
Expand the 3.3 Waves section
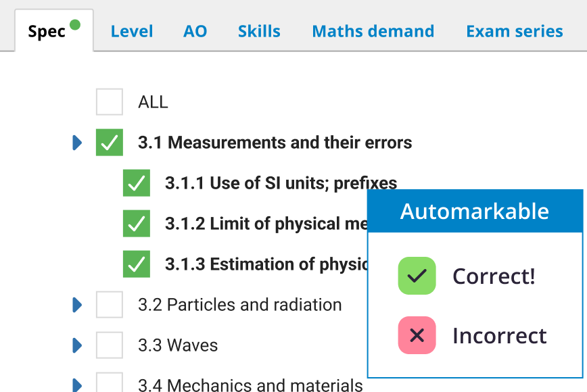[76, 345]
